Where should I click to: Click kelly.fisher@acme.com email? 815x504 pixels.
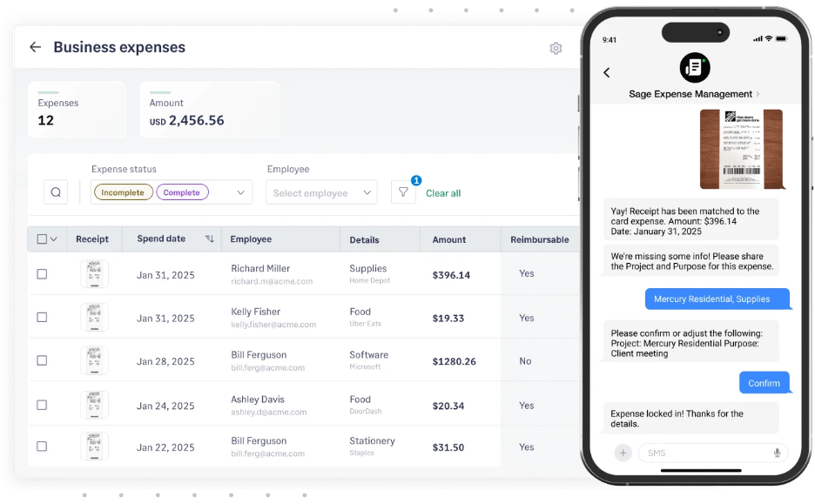pos(273,324)
